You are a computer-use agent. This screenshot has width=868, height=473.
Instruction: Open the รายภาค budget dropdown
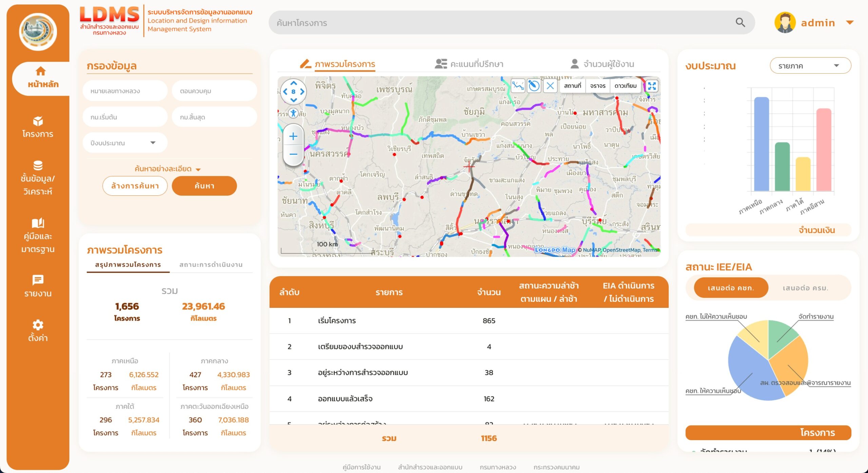pos(810,66)
